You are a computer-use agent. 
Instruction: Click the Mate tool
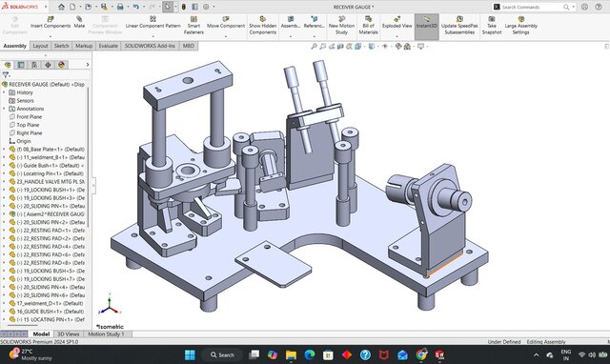coord(79,22)
